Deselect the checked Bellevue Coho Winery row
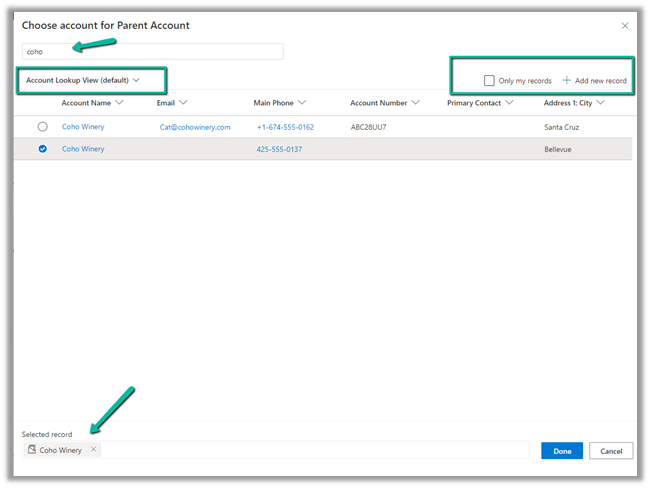Viewport: 650px width, 488px height. click(x=42, y=149)
